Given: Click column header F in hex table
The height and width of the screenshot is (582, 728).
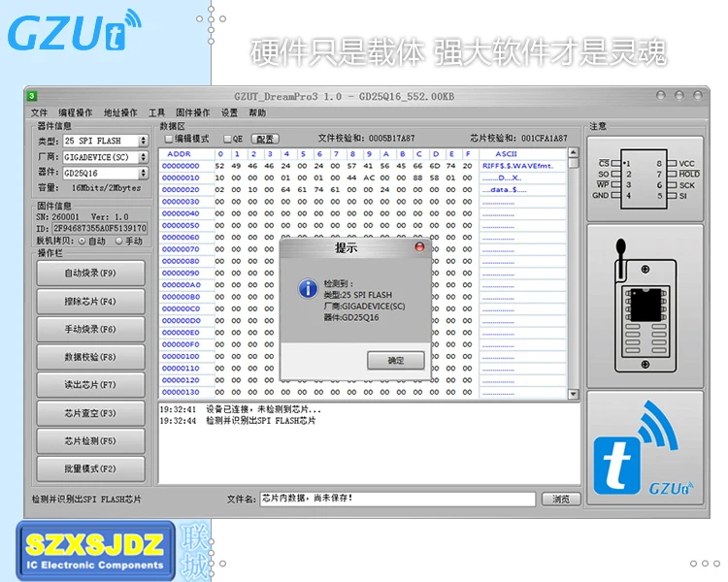Looking at the screenshot, I should [x=468, y=153].
